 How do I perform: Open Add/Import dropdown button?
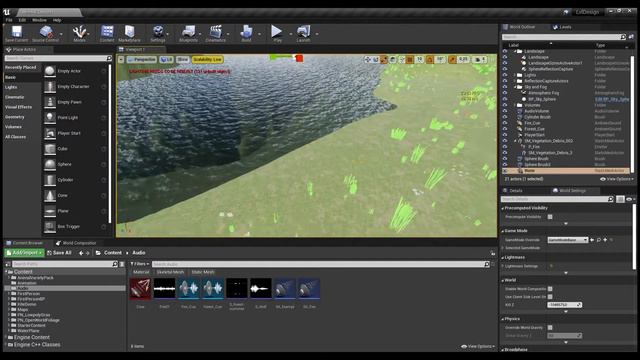[24, 253]
